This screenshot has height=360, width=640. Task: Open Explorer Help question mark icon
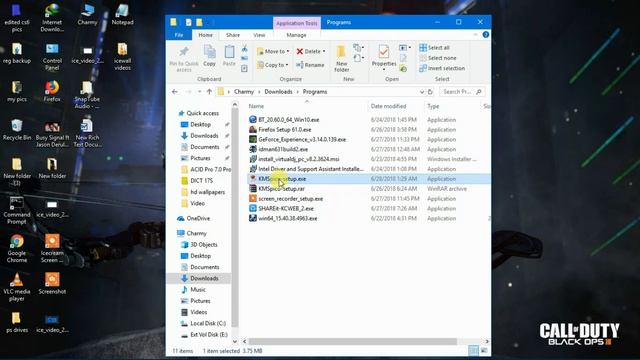[x=486, y=35]
